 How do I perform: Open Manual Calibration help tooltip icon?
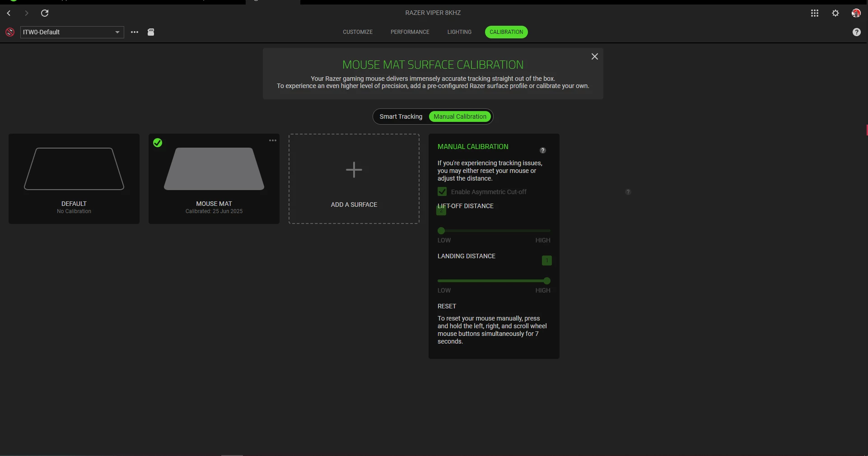543,150
